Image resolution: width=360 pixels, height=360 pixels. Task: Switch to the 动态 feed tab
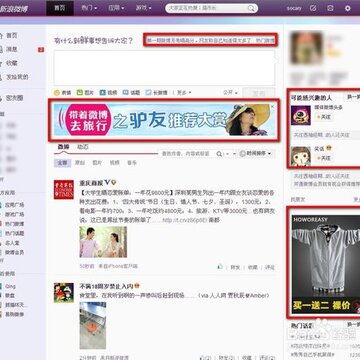83,147
